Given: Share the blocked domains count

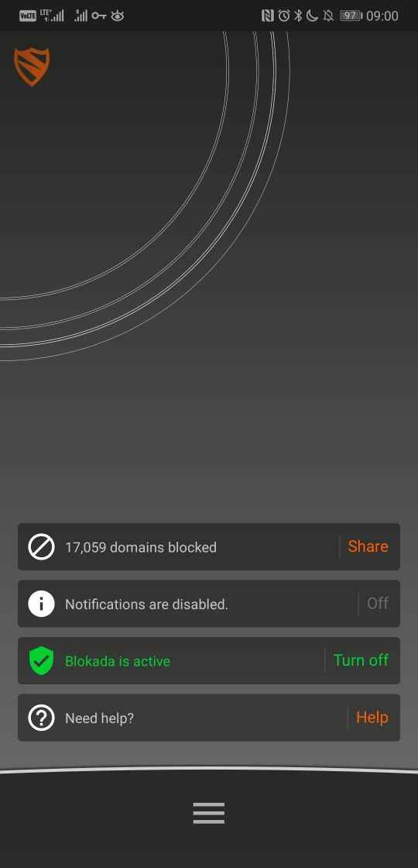Looking at the screenshot, I should (368, 546).
